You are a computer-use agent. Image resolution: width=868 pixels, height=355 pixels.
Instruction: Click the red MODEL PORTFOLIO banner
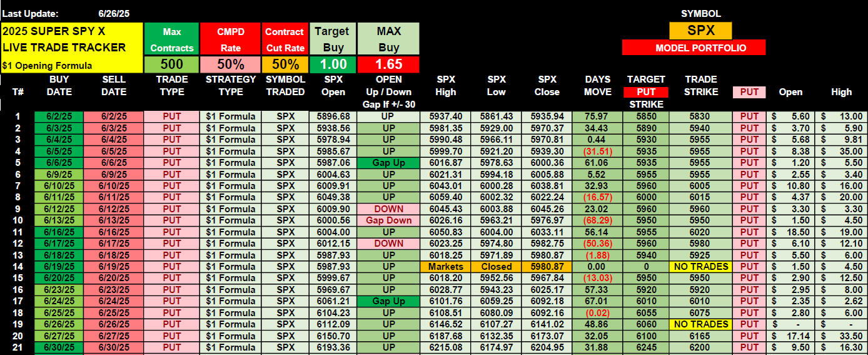[694, 48]
